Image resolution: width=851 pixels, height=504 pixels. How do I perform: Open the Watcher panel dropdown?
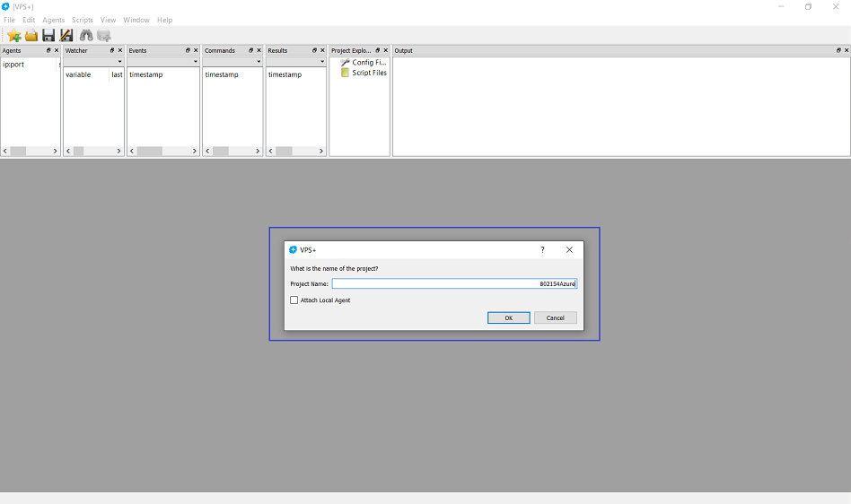[x=119, y=62]
